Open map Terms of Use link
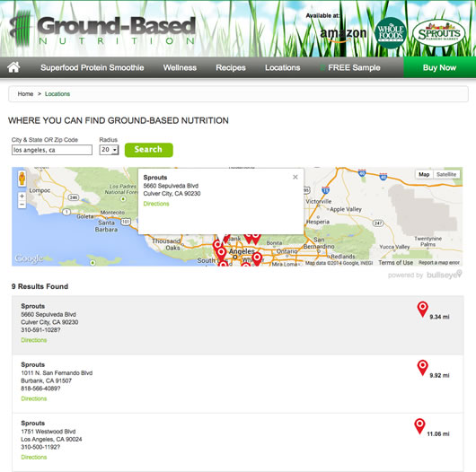 pos(395,263)
